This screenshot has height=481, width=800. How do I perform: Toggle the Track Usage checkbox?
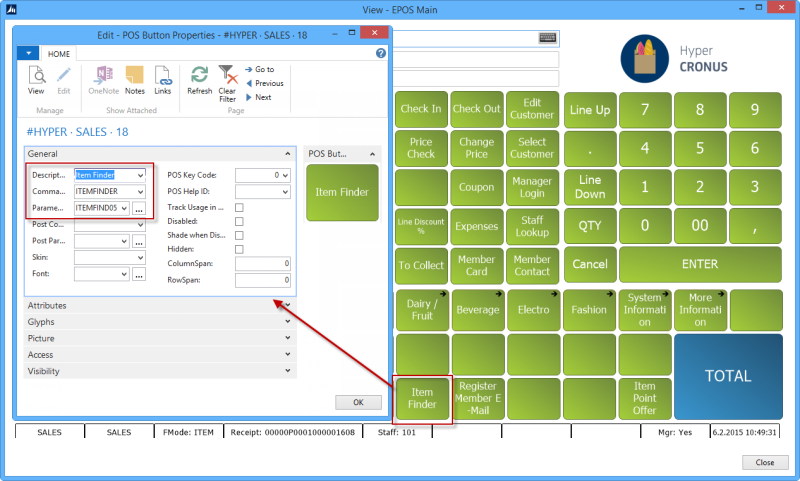point(239,208)
